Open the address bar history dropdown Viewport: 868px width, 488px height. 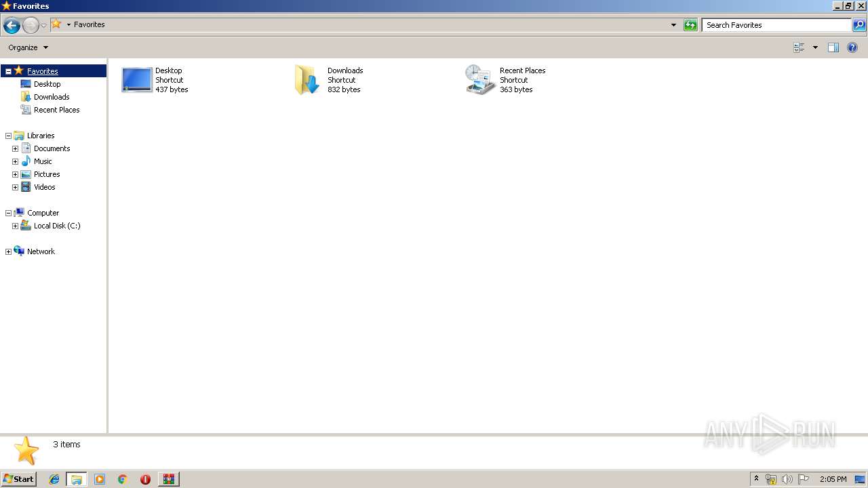click(x=673, y=25)
